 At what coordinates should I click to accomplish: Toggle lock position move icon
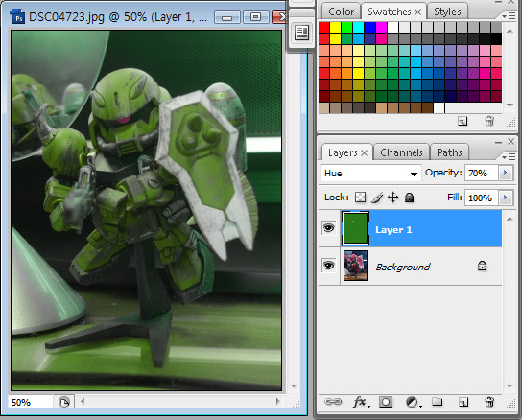click(x=393, y=198)
